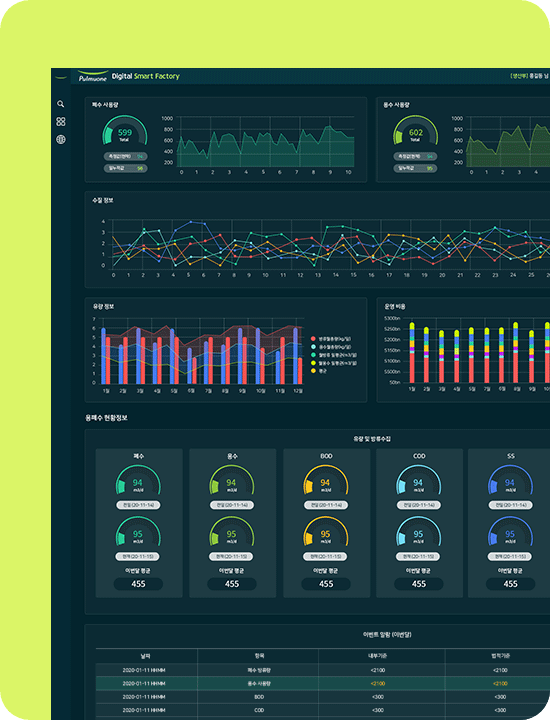The image size is (550, 720).
Task: Click the 폐수 card bottom gauge showing 95
Action: tap(138, 532)
